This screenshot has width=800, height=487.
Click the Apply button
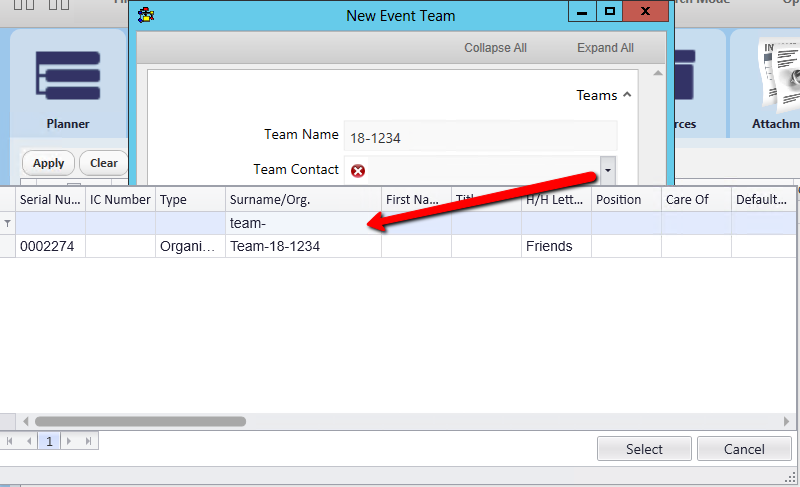(x=48, y=163)
